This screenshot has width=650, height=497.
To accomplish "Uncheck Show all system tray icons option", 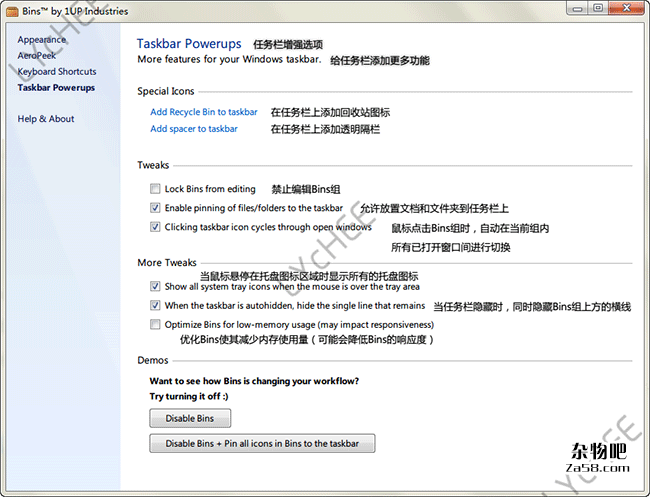I will pyautogui.click(x=155, y=286).
